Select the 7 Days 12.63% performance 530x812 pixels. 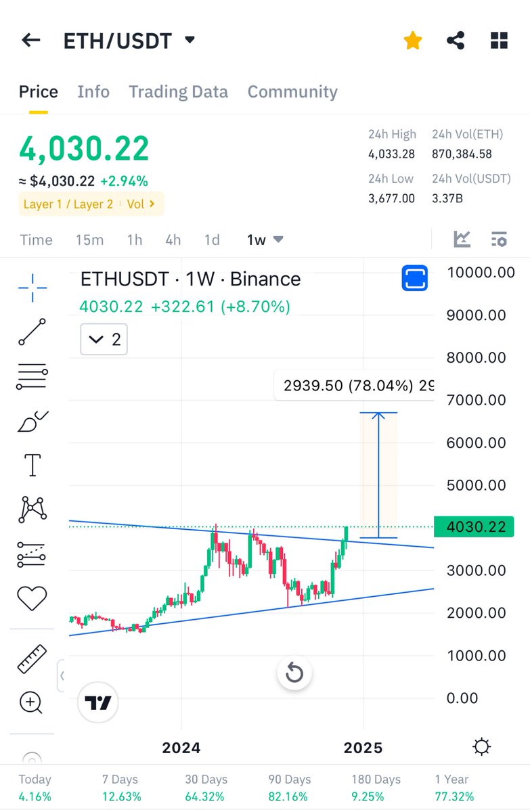pyautogui.click(x=121, y=788)
